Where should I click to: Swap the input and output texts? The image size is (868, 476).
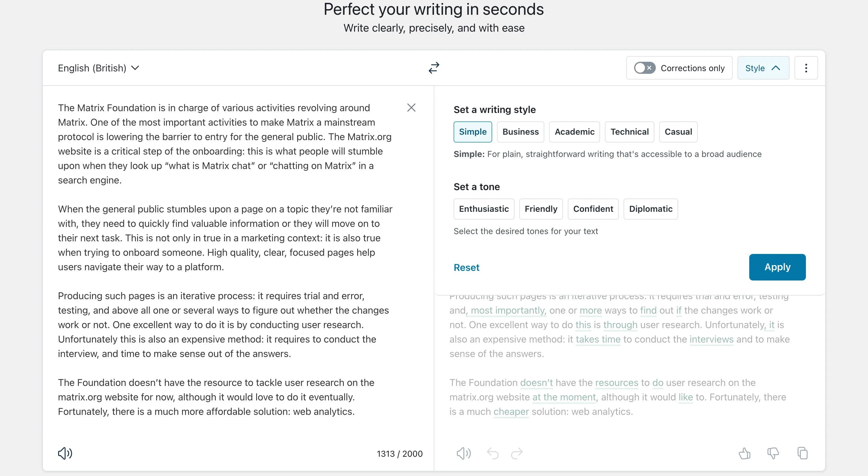(434, 68)
